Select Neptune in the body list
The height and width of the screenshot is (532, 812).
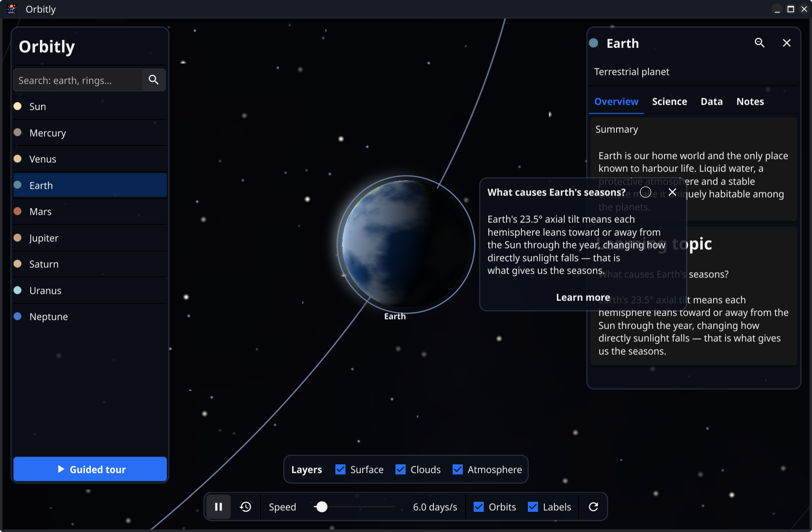(x=90, y=317)
